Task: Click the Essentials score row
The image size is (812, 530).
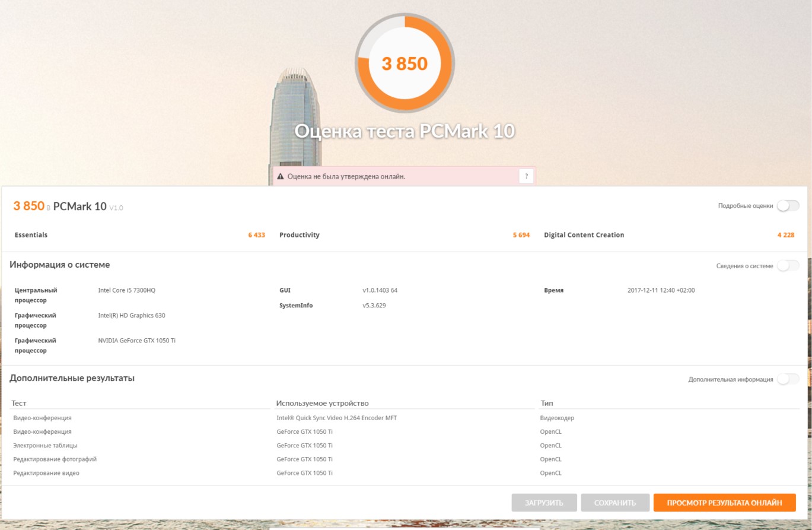Action: tap(140, 235)
